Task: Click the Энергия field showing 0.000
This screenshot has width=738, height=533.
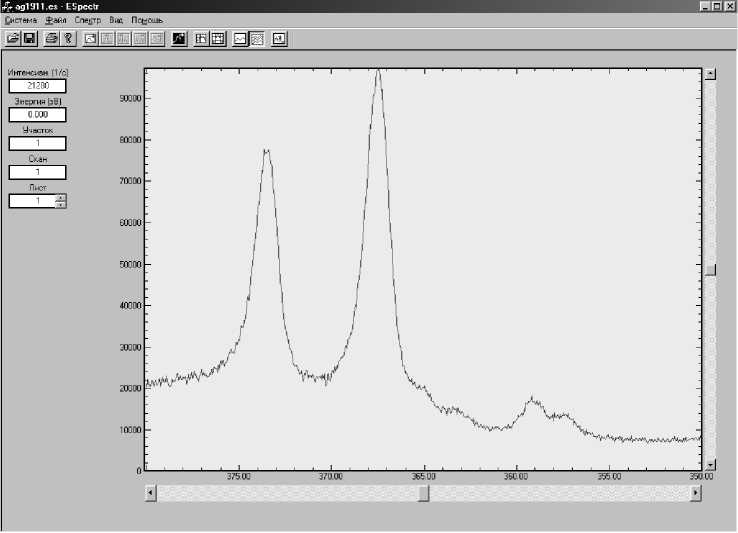Action: [x=38, y=114]
